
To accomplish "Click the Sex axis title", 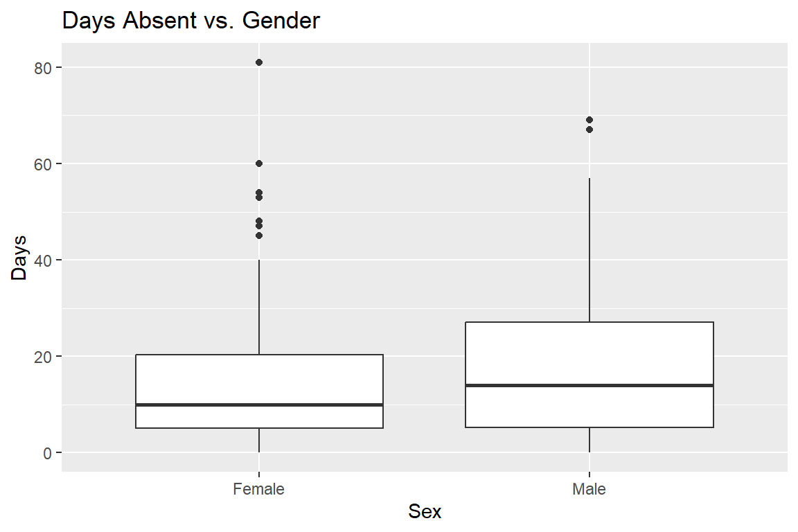I will click(x=425, y=512).
